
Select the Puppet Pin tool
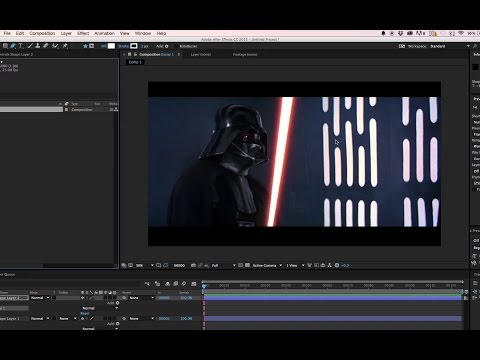[65, 46]
